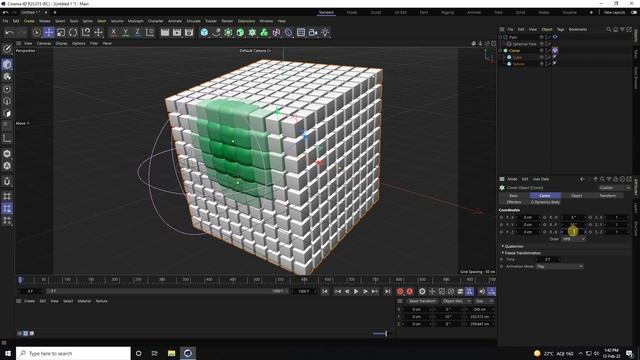This screenshot has width=640, height=360.
Task: Switch to the Effectors tab
Action: pos(514,202)
